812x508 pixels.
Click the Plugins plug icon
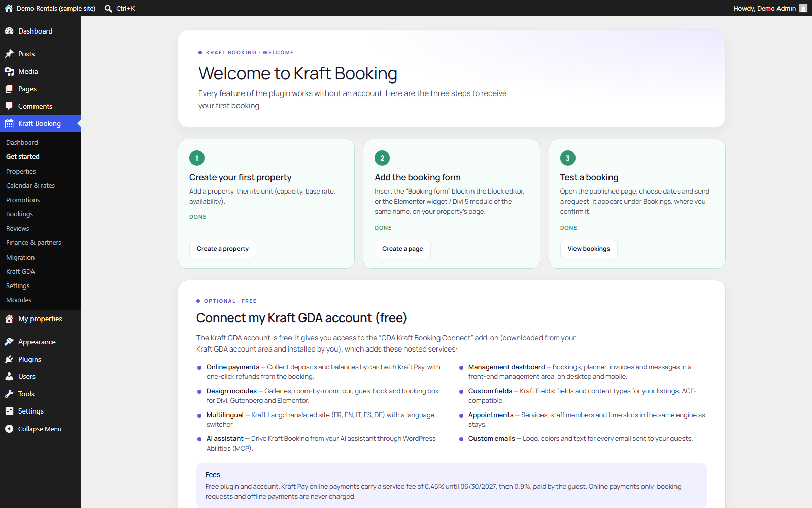coord(9,359)
